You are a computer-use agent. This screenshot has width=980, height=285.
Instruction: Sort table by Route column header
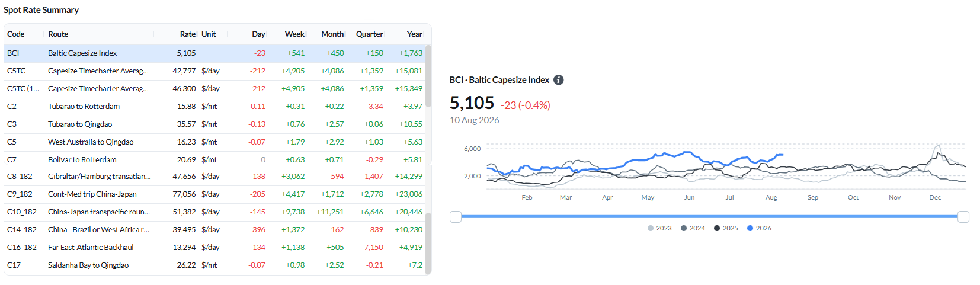(58, 34)
